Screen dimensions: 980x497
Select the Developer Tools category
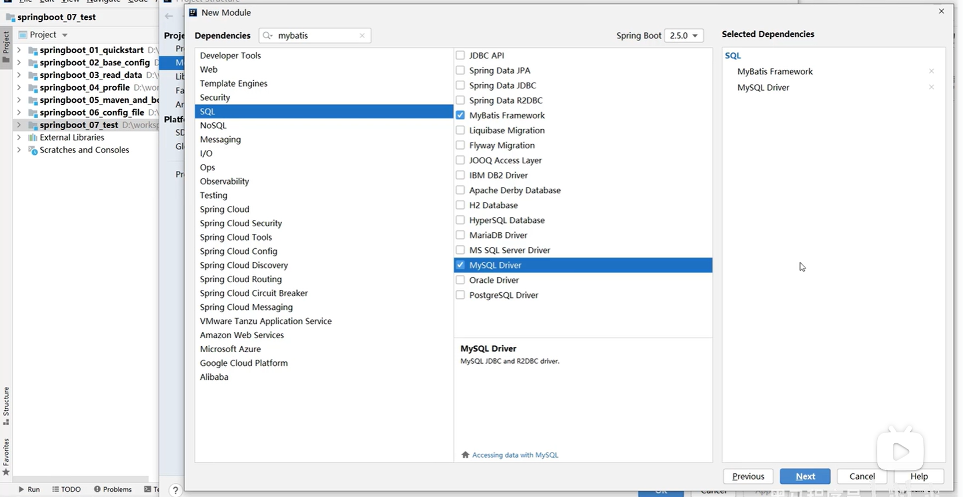(x=324, y=55)
